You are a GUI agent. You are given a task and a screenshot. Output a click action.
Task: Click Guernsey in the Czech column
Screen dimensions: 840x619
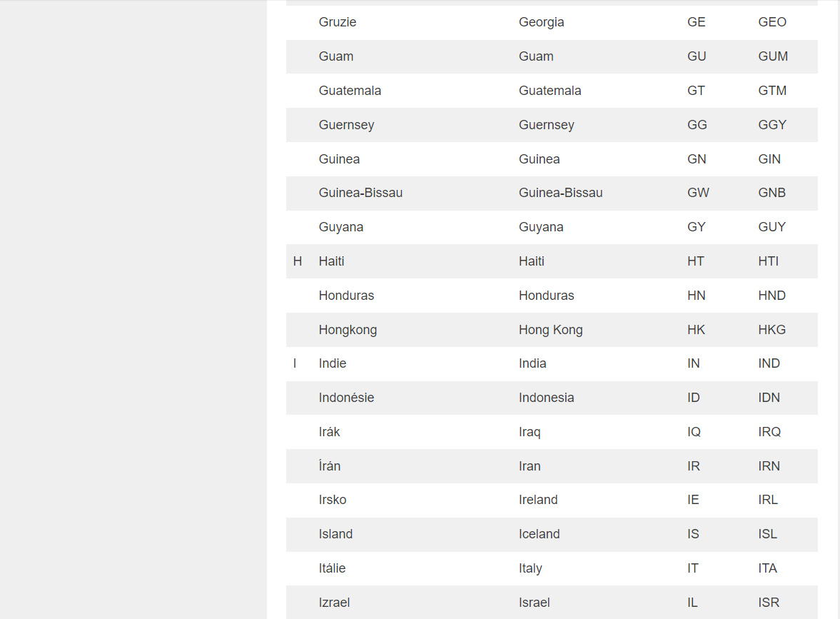(346, 125)
